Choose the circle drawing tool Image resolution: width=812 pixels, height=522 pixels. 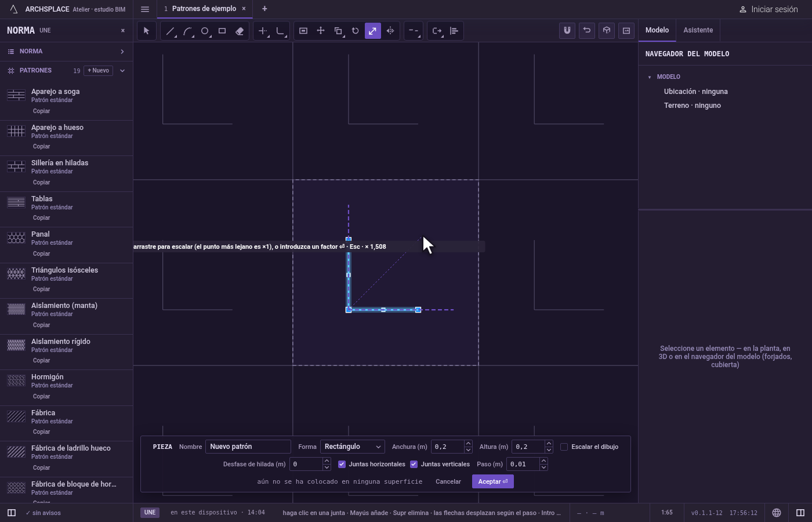coord(205,31)
